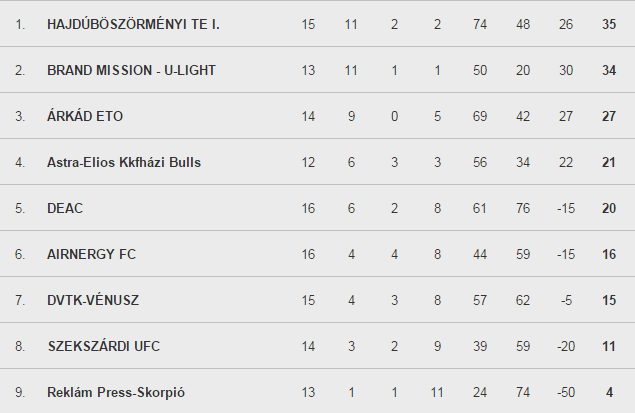Select the 21 points value for Astra-Elios

609,162
